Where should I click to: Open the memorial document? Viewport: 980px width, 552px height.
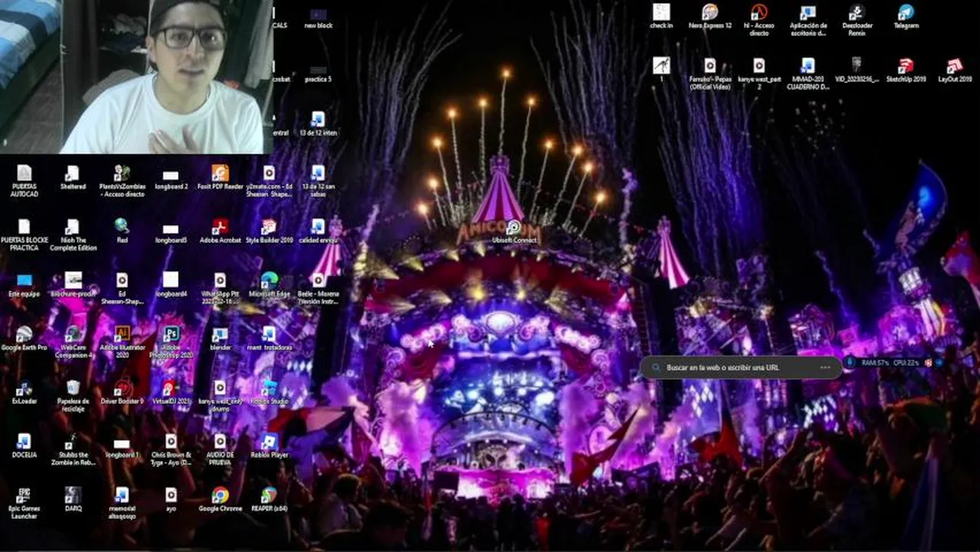tap(122, 503)
